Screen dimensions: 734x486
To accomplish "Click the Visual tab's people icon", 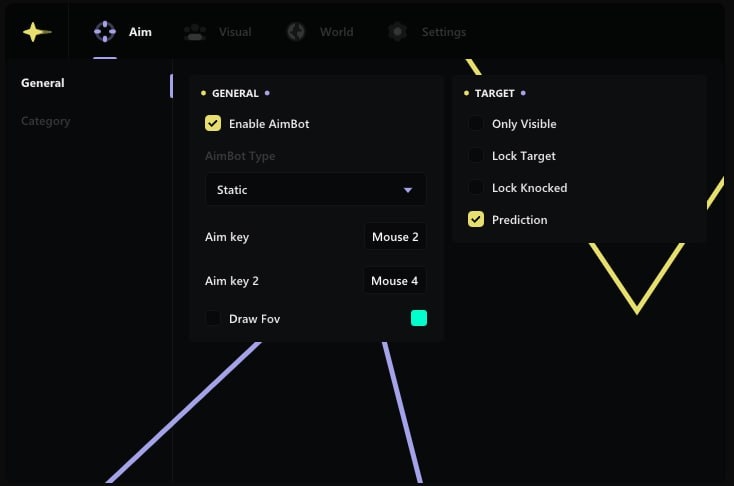I will [195, 32].
